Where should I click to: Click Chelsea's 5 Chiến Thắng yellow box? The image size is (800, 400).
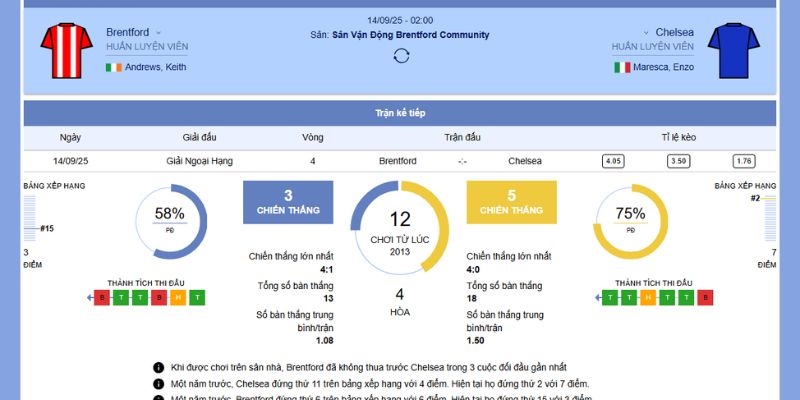pos(512,202)
